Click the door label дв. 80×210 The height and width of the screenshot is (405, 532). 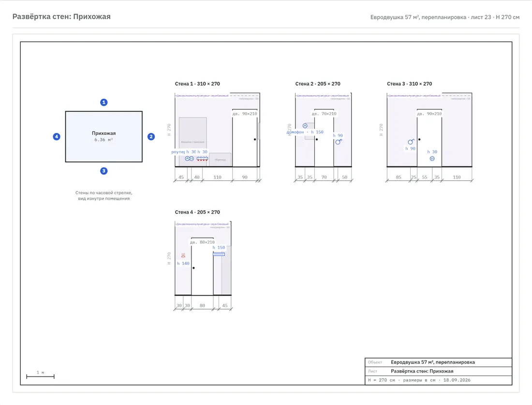pos(202,242)
